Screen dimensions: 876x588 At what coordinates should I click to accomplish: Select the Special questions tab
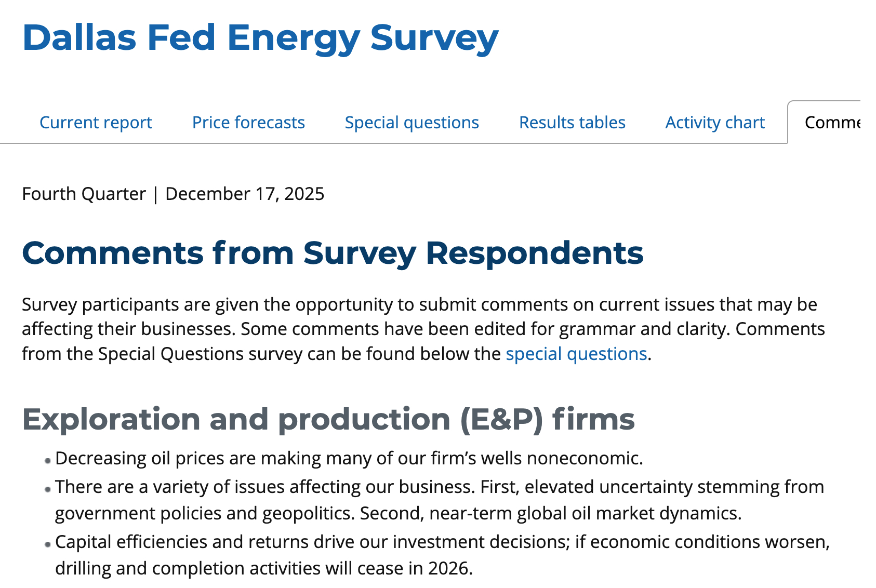pos(412,123)
